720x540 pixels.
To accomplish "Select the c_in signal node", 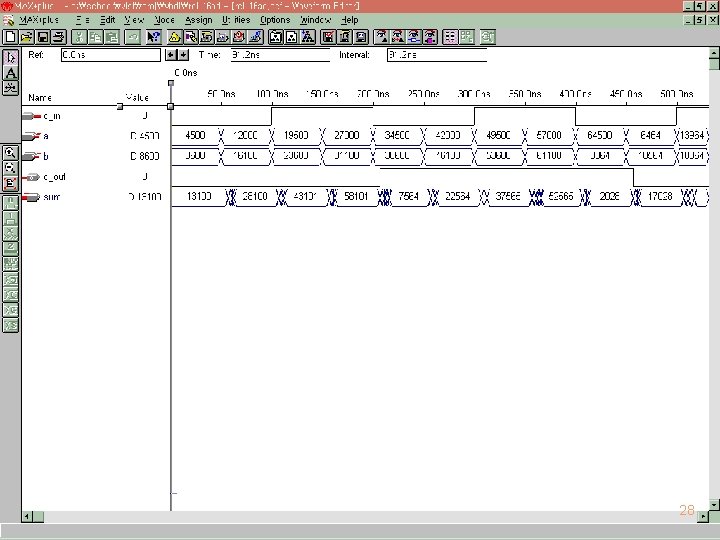I will 43,116.
